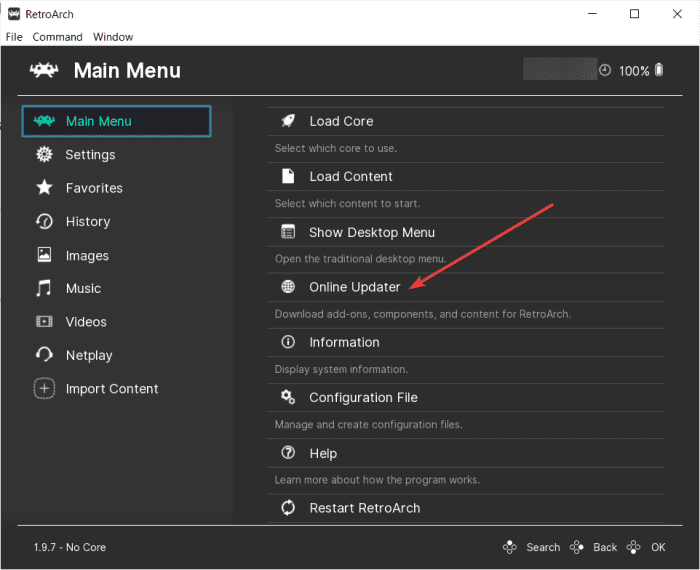Click the Images picture icon
The width and height of the screenshot is (700, 570).
click(x=44, y=255)
